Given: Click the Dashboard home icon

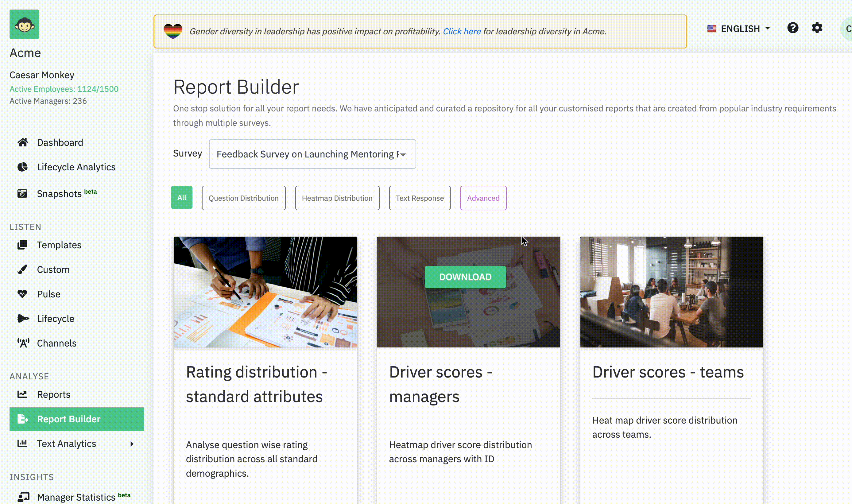Looking at the screenshot, I should pos(23,142).
